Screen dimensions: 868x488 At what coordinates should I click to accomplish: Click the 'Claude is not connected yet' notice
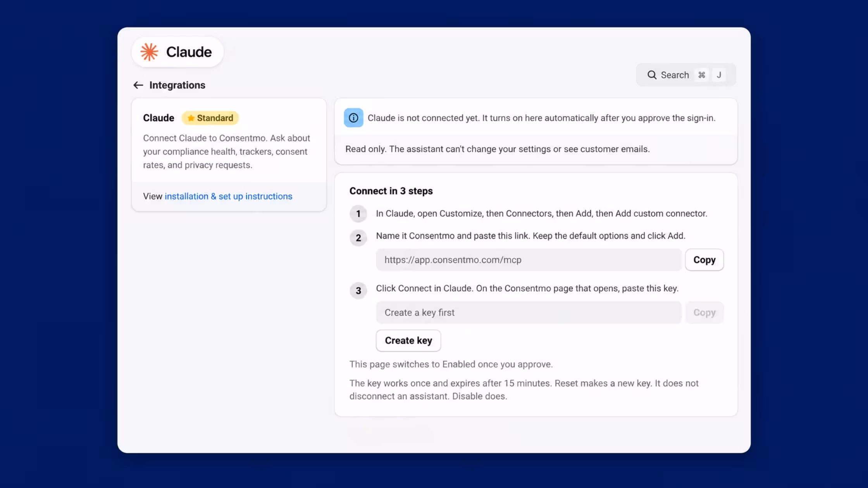point(541,118)
